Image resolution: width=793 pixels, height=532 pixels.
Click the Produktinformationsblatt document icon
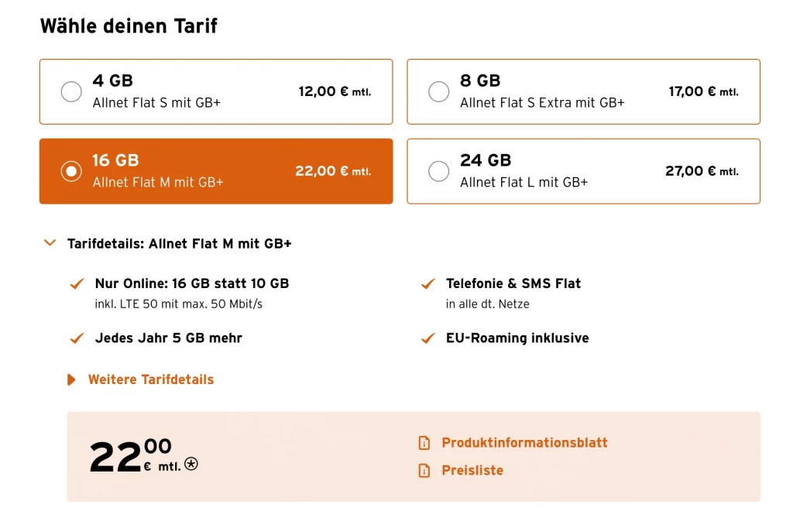coord(424,443)
